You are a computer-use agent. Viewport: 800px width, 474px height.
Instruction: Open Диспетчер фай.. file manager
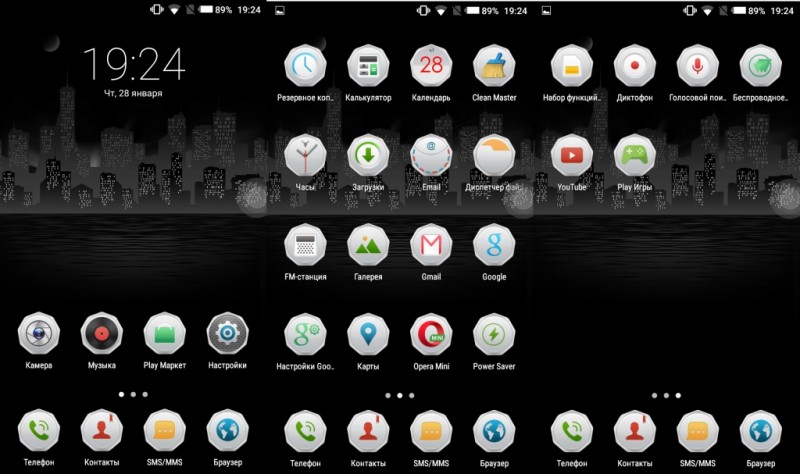coord(494,156)
